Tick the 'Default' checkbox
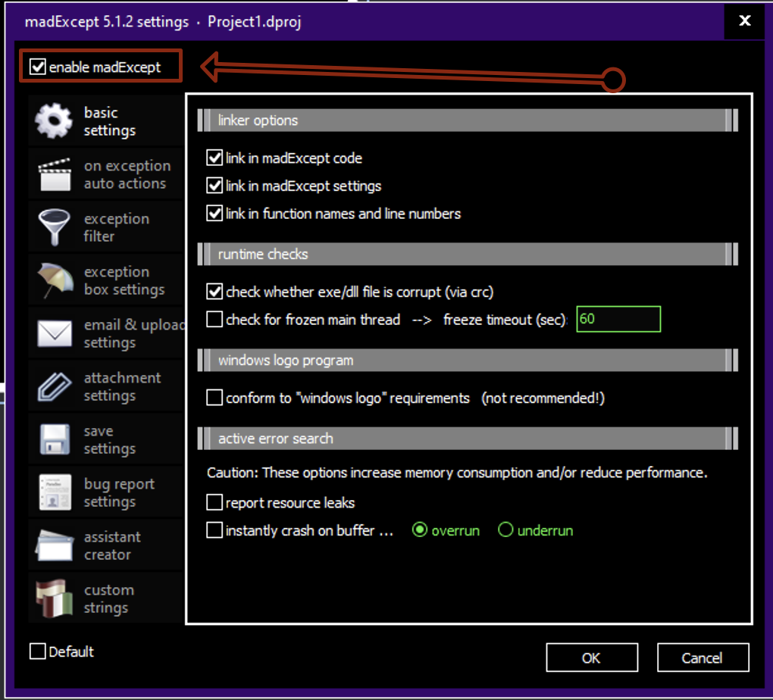773x700 pixels. coord(37,652)
